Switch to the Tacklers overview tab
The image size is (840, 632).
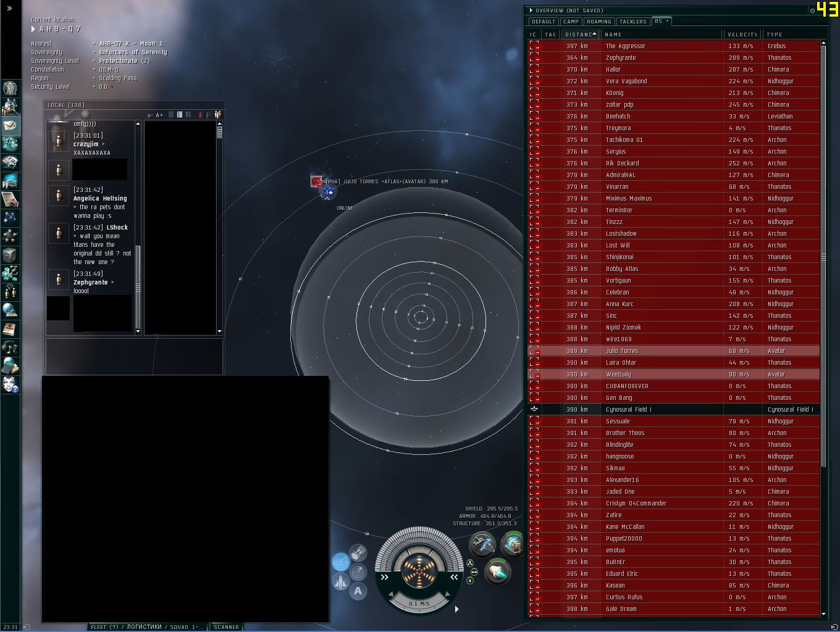pos(633,22)
